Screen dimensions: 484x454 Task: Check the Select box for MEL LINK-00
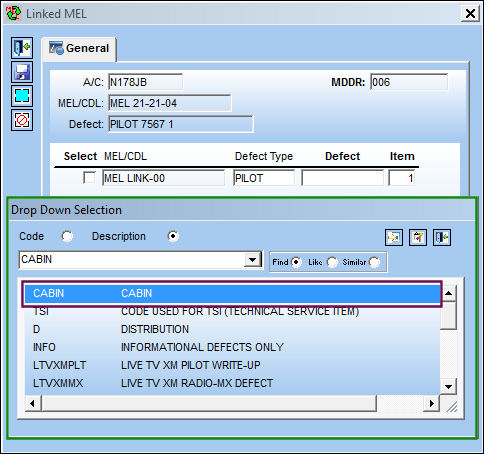click(89, 178)
